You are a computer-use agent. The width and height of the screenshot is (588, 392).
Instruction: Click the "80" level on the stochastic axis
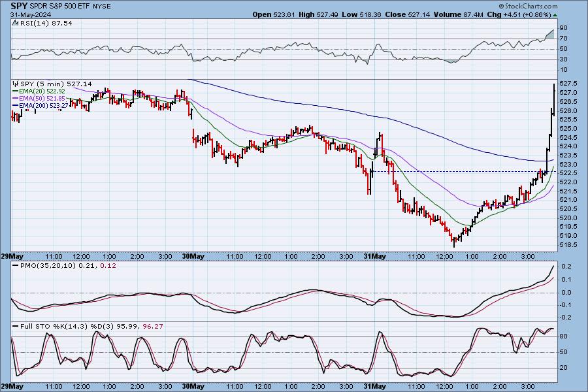pyautogui.click(x=563, y=336)
